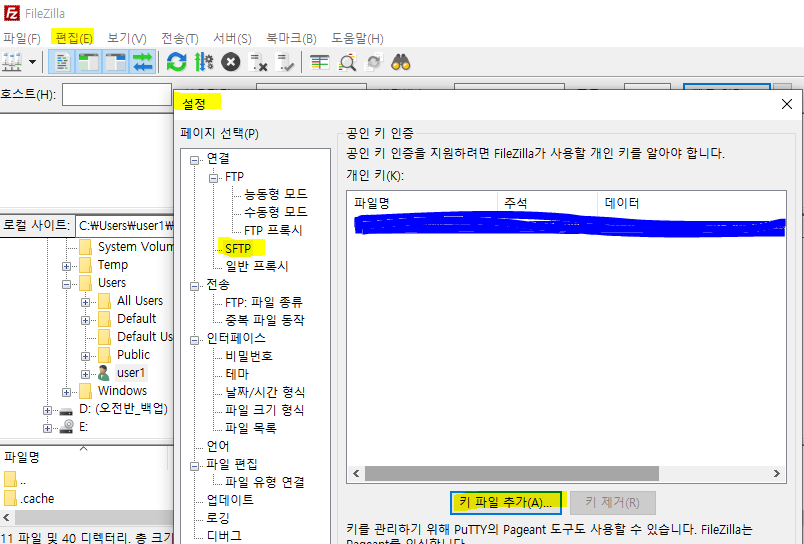Image resolution: width=804 pixels, height=544 pixels.
Task: Toggle the message log display icon
Action: tap(62, 62)
